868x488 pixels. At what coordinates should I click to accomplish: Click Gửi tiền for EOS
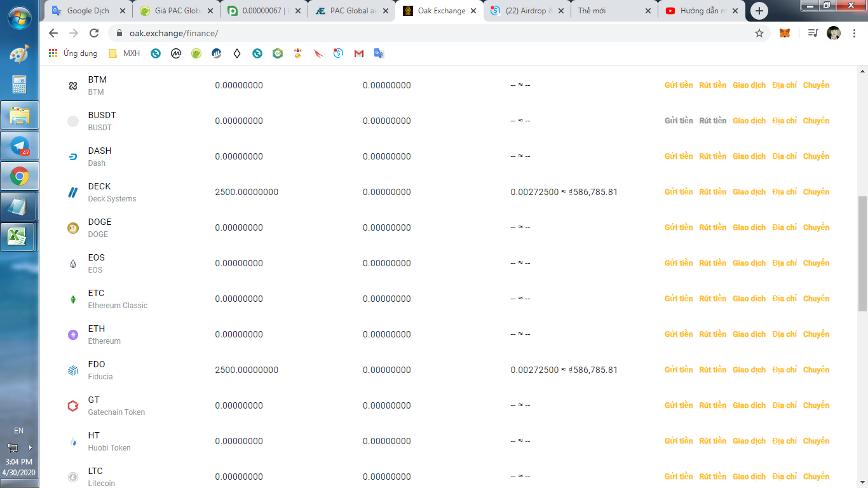coord(679,263)
